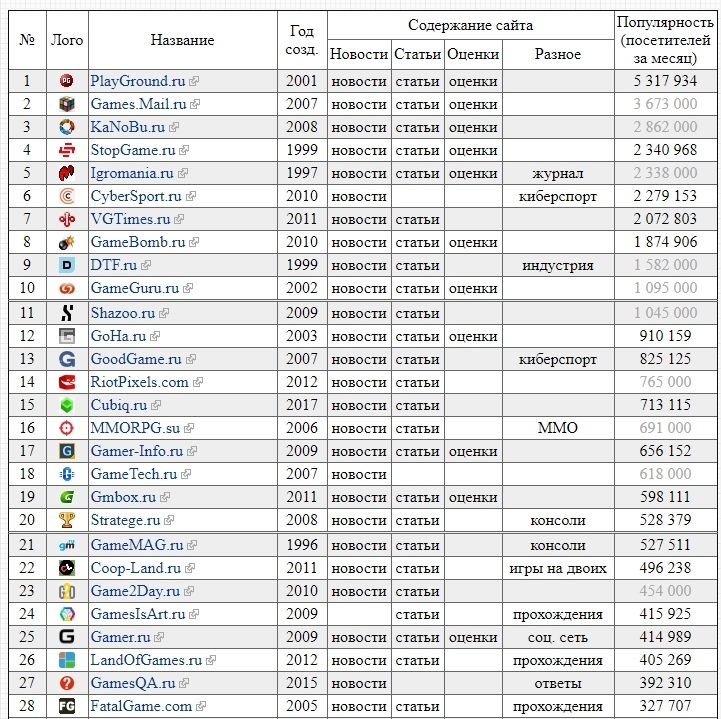This screenshot has height=719, width=721.
Task: Click the LandOfGames.ru tile logo
Action: pos(67,660)
